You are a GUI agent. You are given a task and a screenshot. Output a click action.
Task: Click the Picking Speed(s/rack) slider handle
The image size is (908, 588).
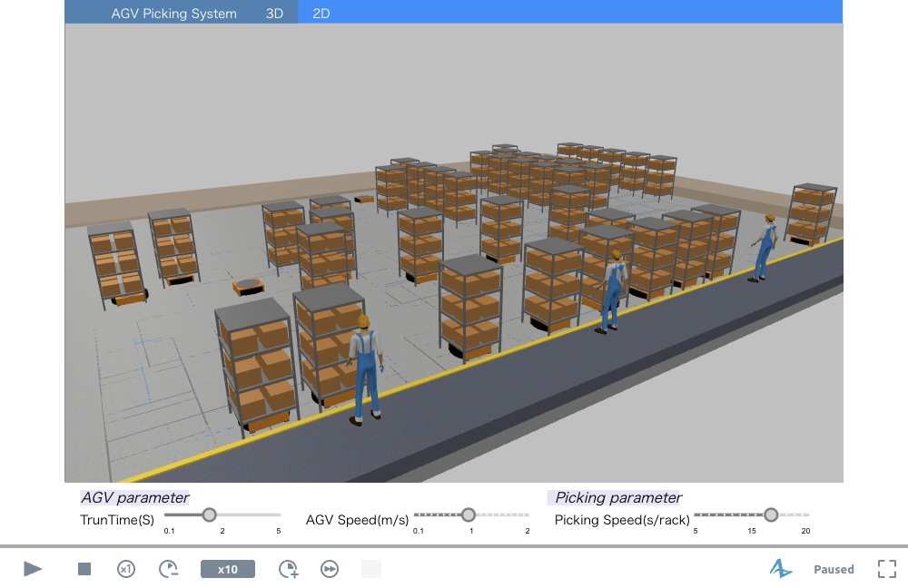(x=771, y=514)
